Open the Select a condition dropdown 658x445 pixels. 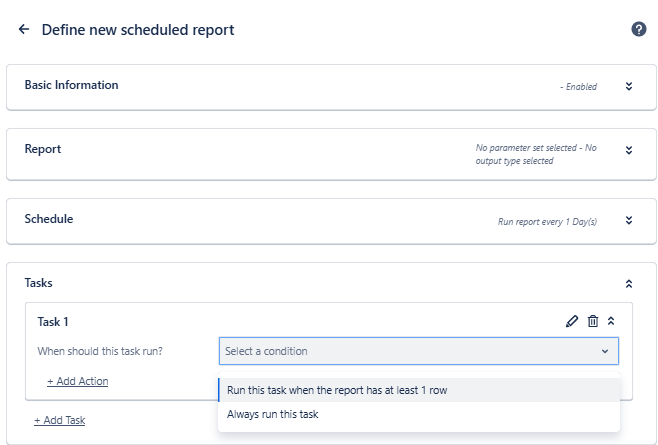tap(410, 351)
